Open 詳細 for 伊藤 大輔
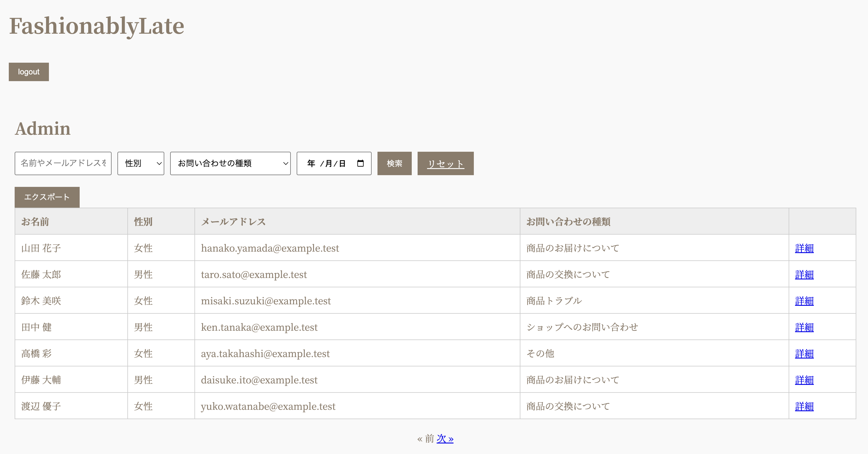Viewport: 868px width, 454px height. click(804, 380)
